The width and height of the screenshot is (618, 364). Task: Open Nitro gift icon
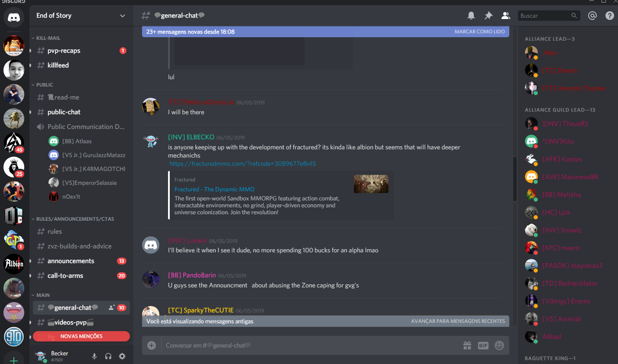tap(467, 345)
